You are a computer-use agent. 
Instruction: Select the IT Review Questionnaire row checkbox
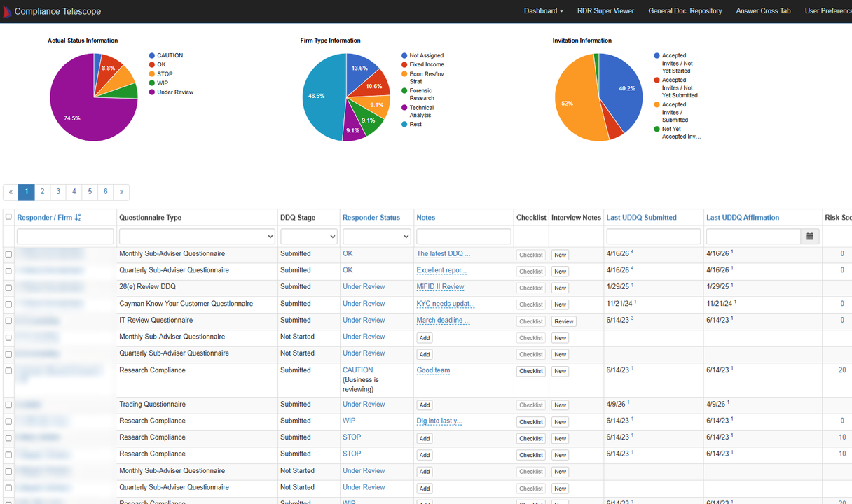pyautogui.click(x=8, y=321)
